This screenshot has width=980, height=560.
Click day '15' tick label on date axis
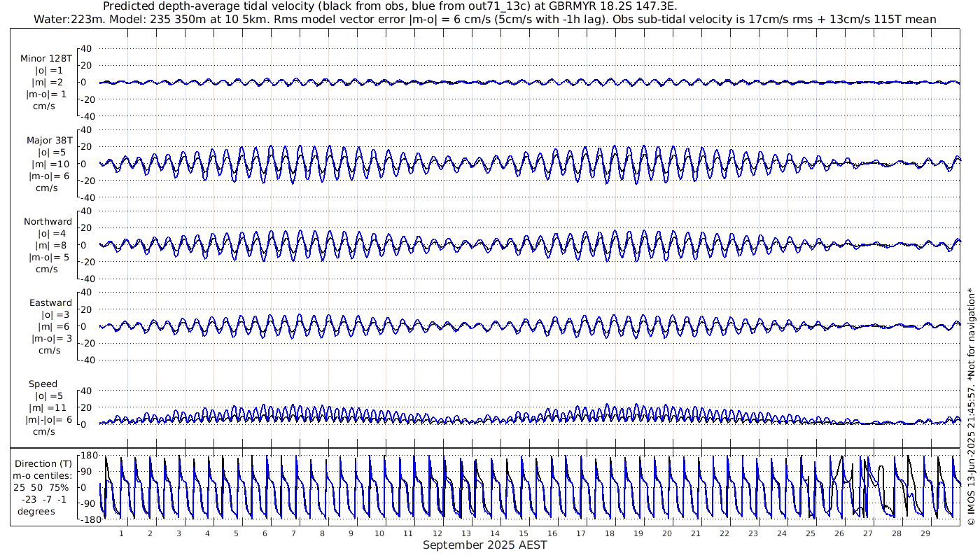point(523,533)
